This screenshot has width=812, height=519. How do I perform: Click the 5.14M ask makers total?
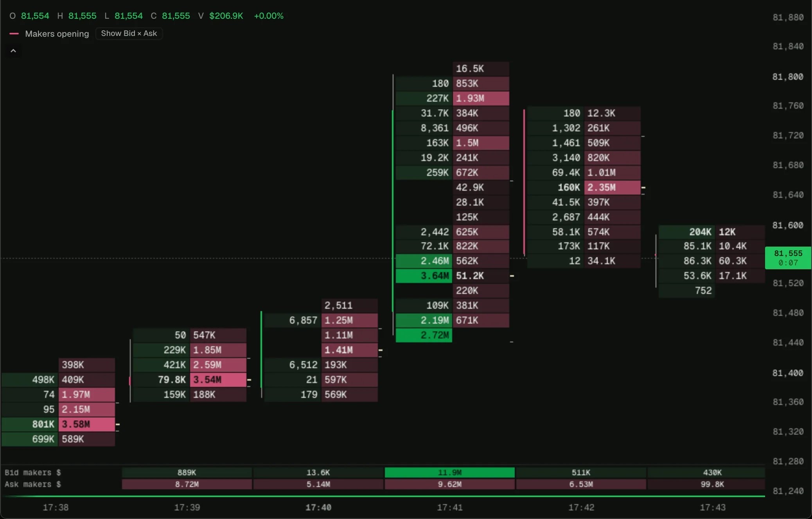coord(318,484)
